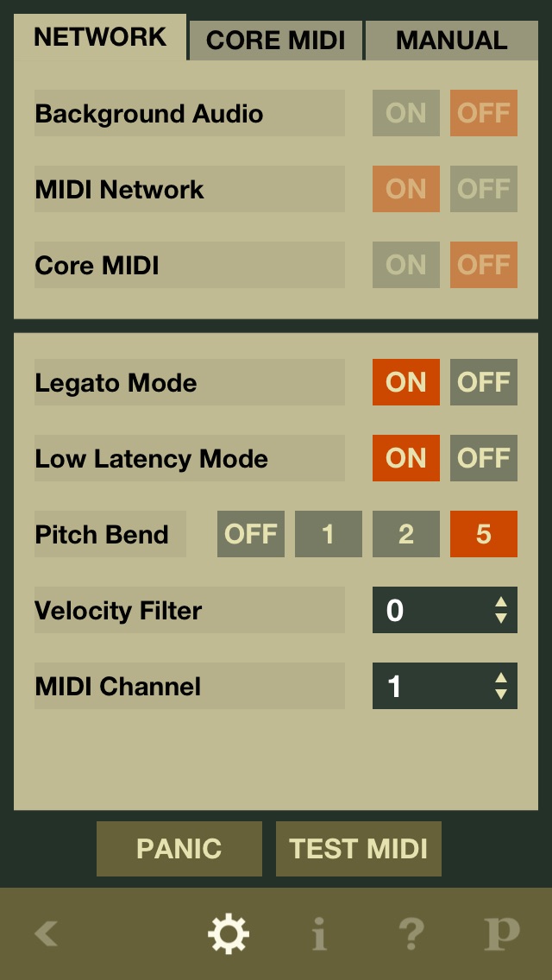This screenshot has height=980, width=552.
Task: Turn Background Audio ON
Action: click(406, 113)
